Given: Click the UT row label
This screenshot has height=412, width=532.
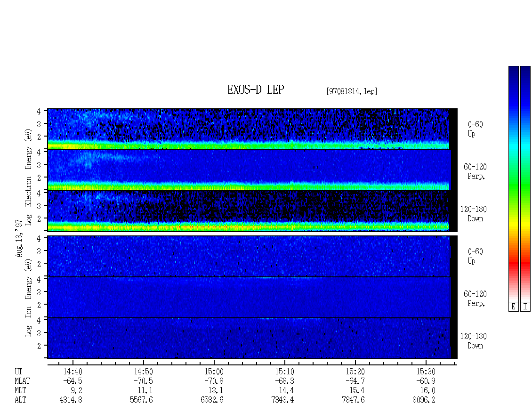Looking at the screenshot, I should [18, 372].
